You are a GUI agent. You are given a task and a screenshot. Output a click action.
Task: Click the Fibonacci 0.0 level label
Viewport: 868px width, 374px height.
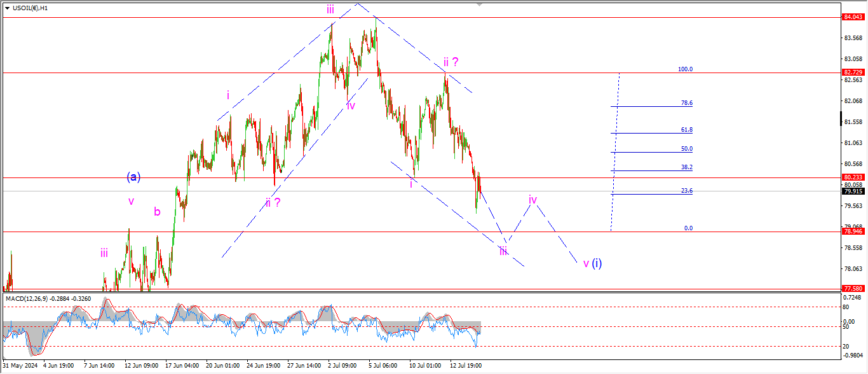coord(688,228)
